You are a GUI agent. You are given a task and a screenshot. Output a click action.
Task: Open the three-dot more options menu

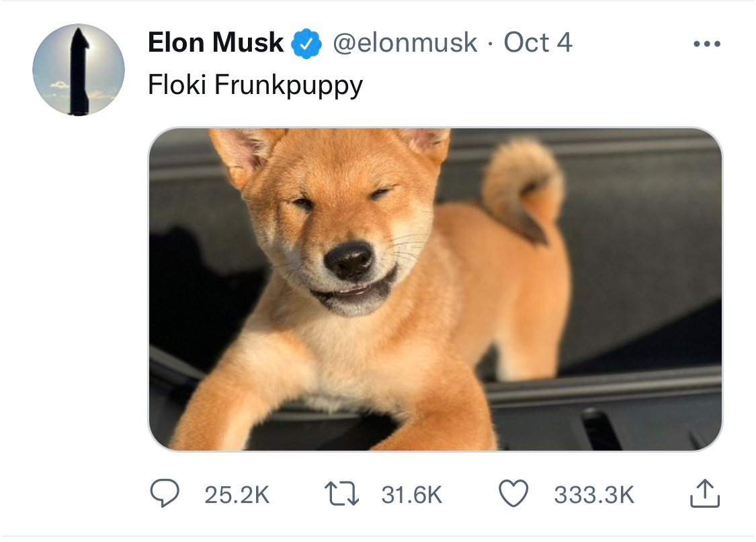[706, 44]
